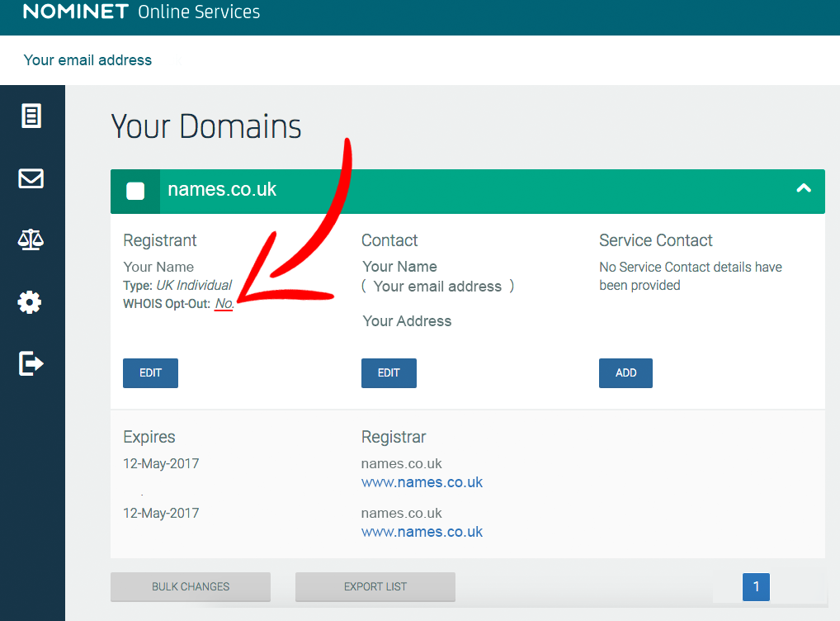Click the WHOIS Opt-Out 'No' value
The image size is (840, 621).
(224, 304)
